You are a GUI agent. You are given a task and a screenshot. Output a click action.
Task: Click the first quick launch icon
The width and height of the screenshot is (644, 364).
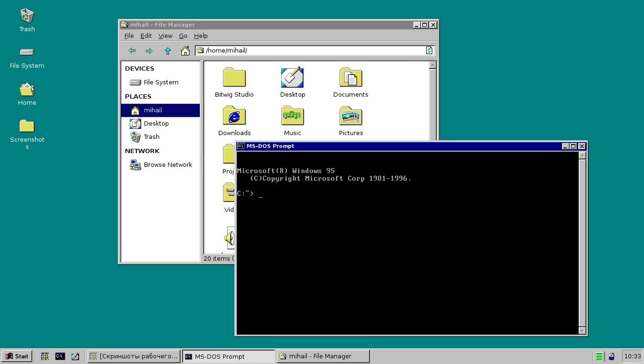(45, 356)
